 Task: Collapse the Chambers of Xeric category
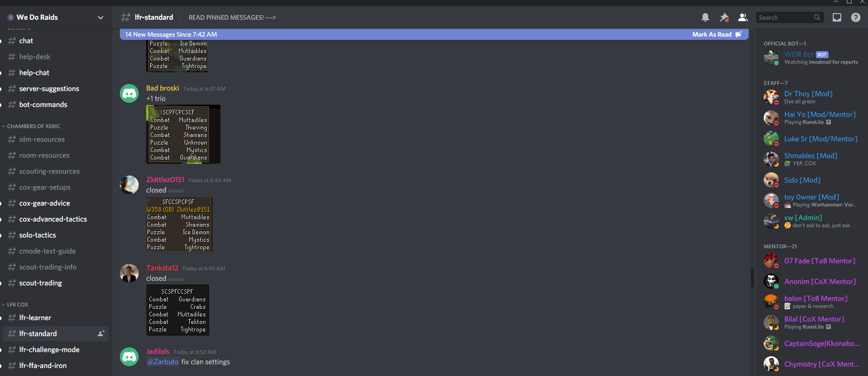pos(33,126)
